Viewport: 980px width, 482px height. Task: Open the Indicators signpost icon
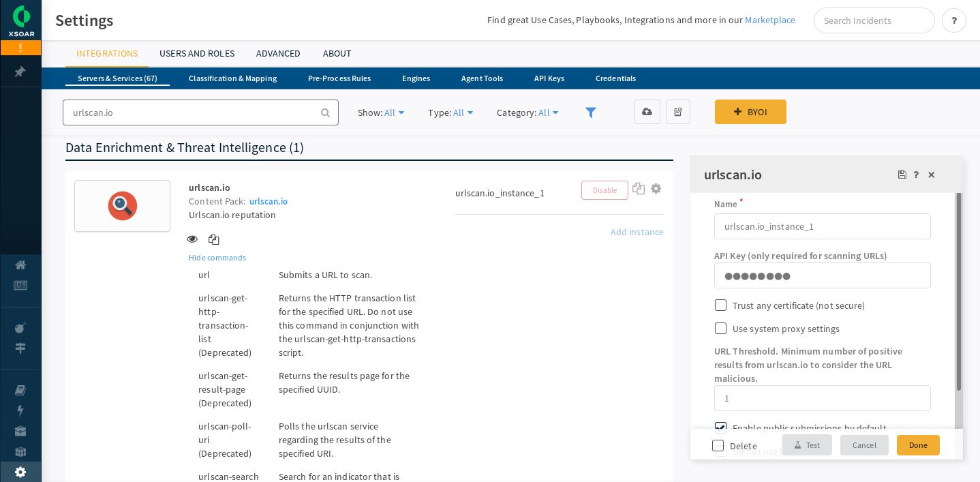pyautogui.click(x=20, y=348)
